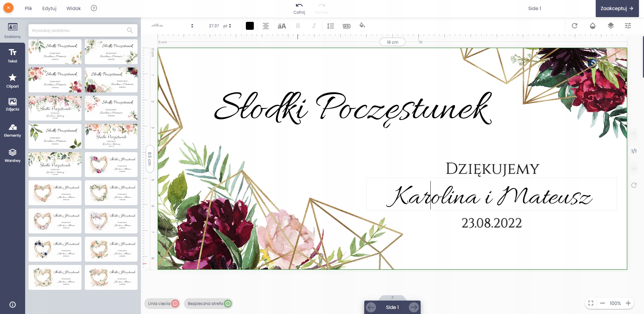Open the Allura font dropdown
The width and height of the screenshot is (644, 314).
coord(172,26)
